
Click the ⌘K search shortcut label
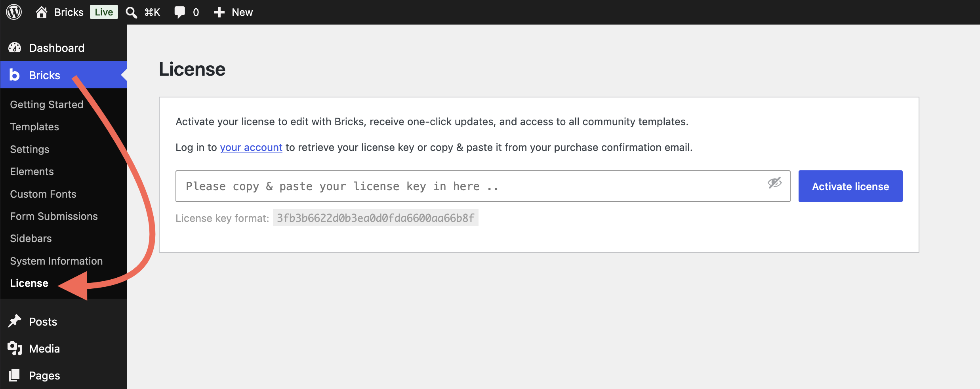pyautogui.click(x=153, y=12)
